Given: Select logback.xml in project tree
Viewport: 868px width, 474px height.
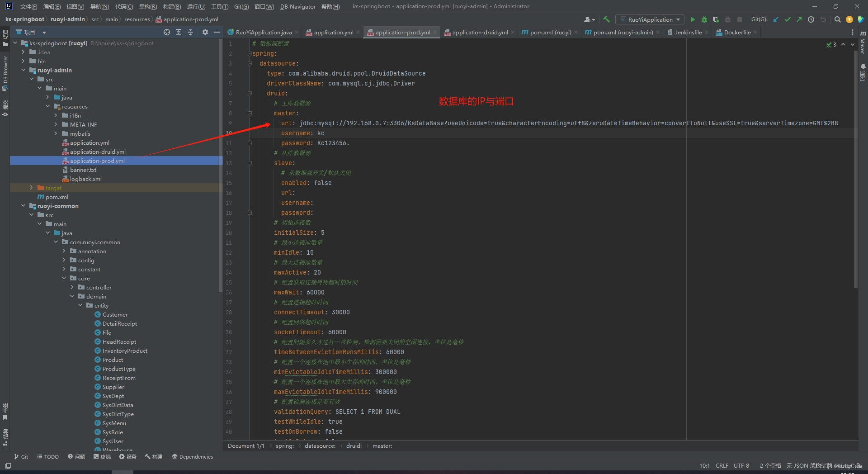Looking at the screenshot, I should 85,179.
